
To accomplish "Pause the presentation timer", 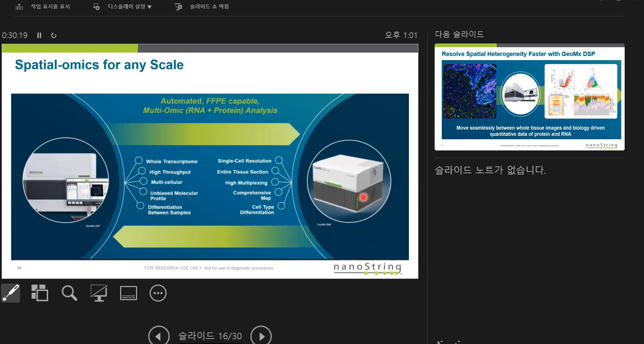I will pyautogui.click(x=39, y=35).
